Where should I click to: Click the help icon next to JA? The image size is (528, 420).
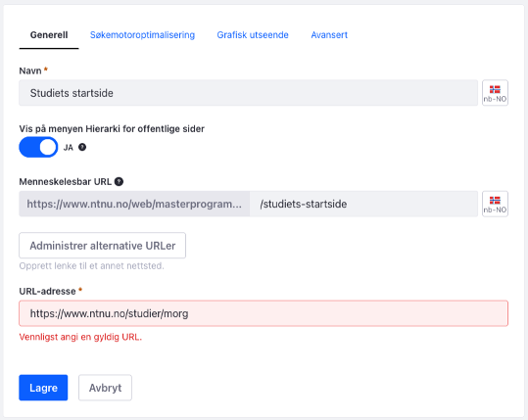point(82,147)
